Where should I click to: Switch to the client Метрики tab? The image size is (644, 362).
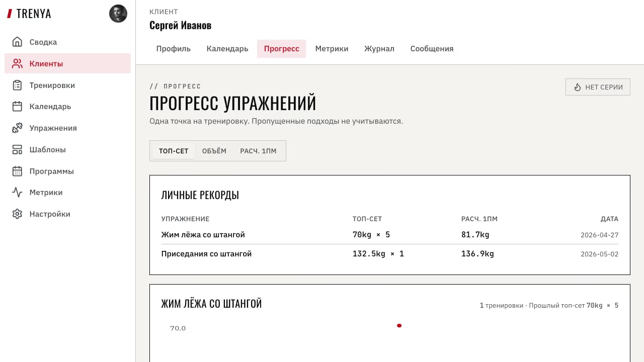332,49
